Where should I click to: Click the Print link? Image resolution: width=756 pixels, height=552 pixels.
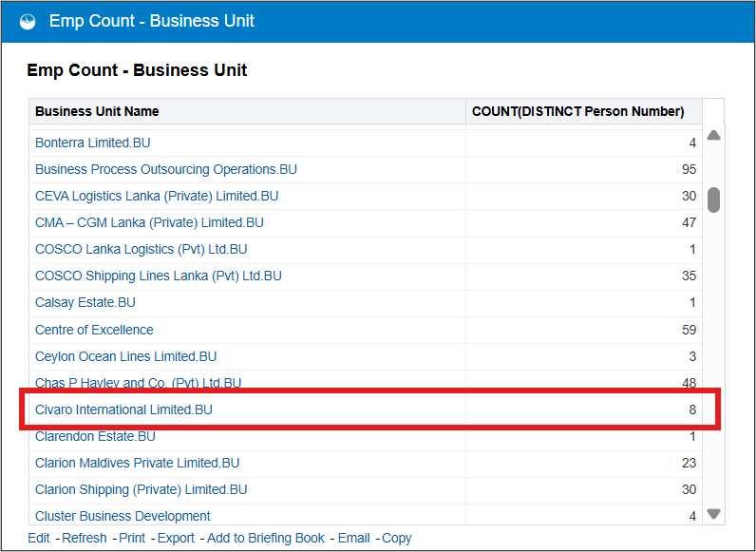click(x=132, y=538)
